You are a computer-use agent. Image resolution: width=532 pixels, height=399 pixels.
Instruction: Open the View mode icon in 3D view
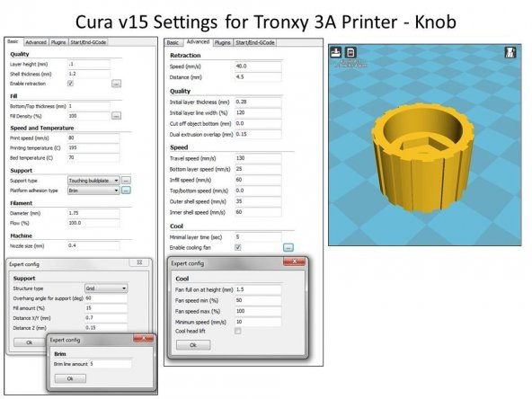pos(510,52)
